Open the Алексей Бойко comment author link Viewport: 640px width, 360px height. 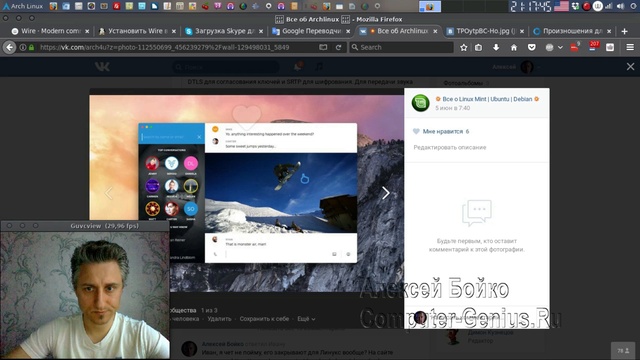(x=222, y=344)
